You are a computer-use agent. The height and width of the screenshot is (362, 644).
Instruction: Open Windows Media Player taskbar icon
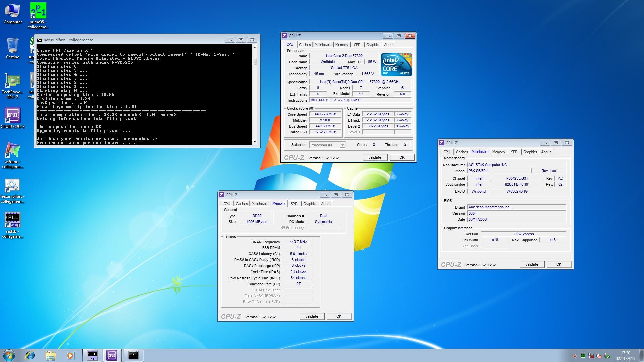point(70,355)
